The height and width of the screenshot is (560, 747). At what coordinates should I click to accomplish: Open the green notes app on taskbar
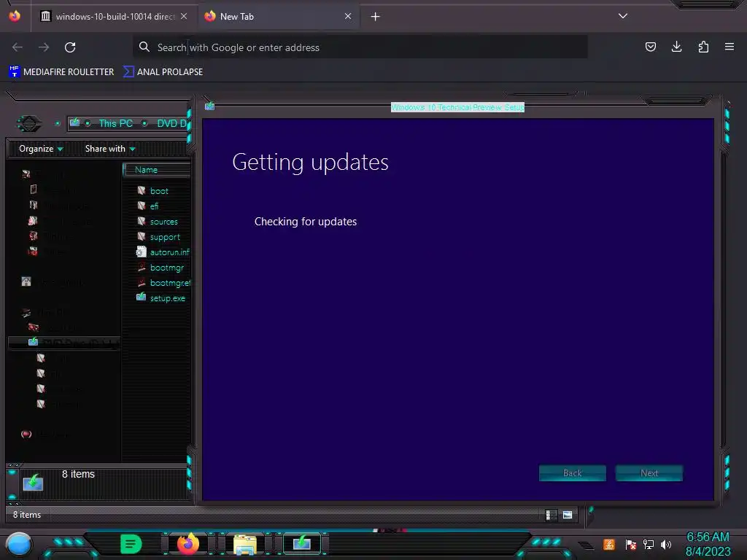[x=131, y=544]
